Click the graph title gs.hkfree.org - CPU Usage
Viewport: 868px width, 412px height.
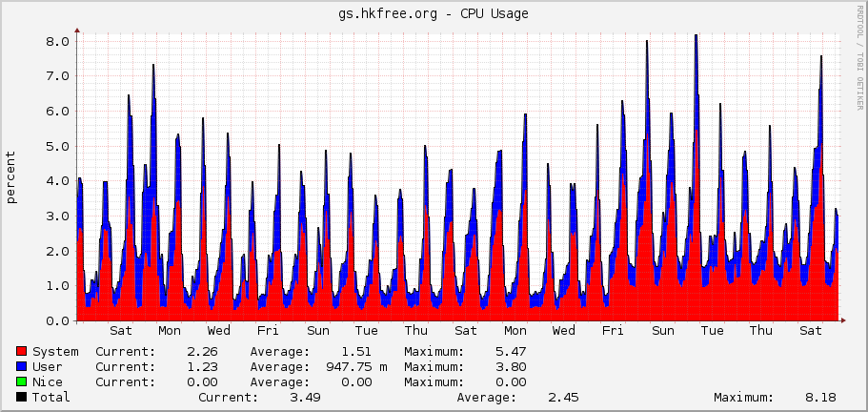click(434, 13)
